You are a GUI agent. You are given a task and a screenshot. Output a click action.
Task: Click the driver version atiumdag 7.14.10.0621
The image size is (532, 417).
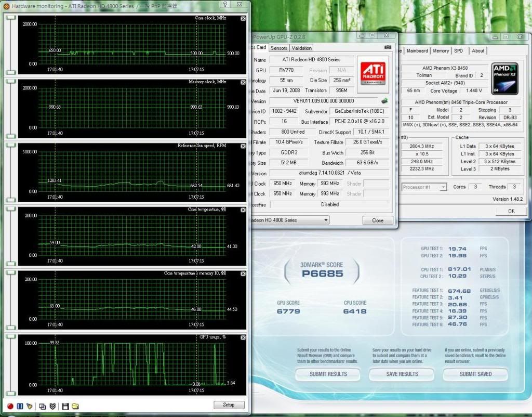(329, 173)
